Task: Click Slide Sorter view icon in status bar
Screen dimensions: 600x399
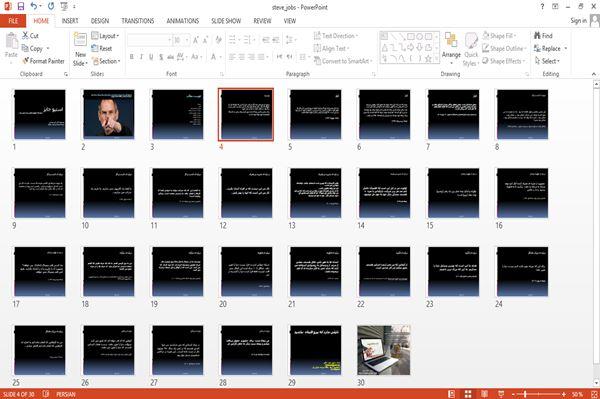Action: pyautogui.click(x=468, y=394)
